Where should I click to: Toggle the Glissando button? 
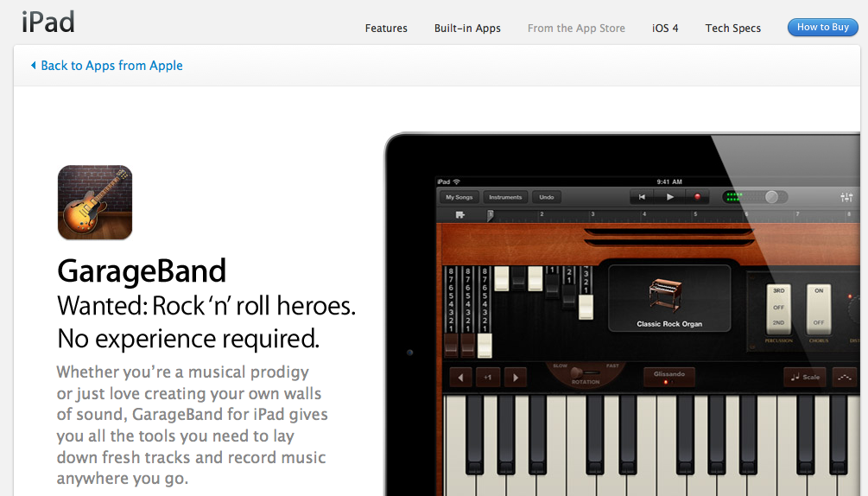668,377
